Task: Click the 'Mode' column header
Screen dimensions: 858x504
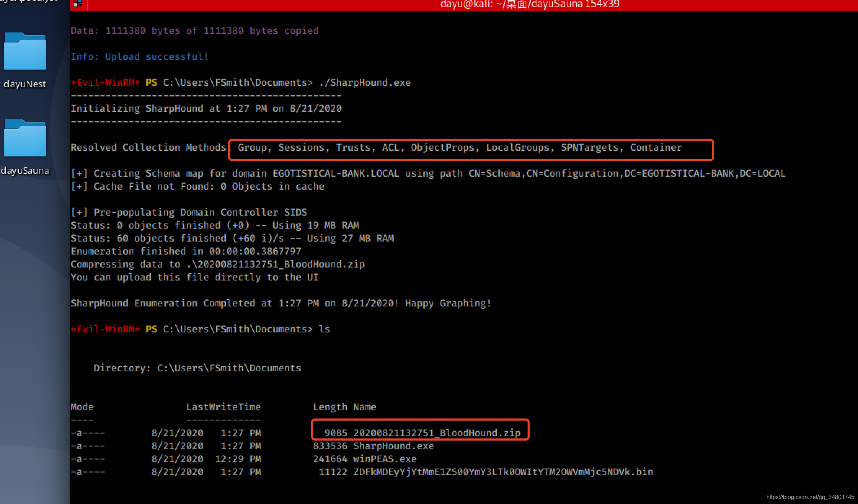Action: [82, 407]
